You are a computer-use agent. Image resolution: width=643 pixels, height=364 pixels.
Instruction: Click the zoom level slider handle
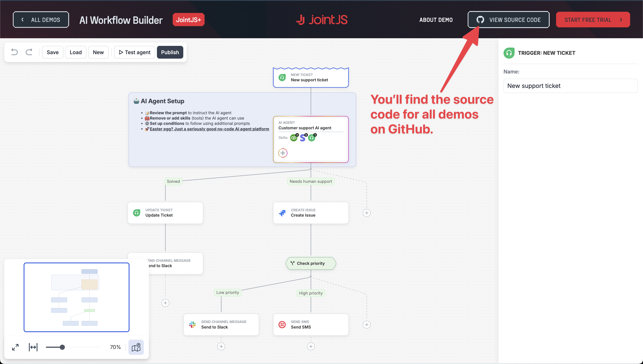point(62,347)
